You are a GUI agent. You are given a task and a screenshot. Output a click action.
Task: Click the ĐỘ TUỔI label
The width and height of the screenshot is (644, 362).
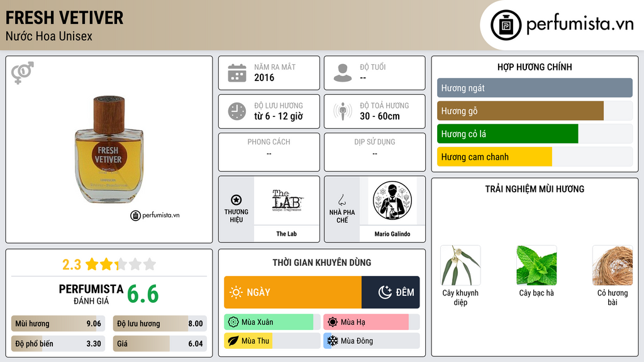coord(373,67)
